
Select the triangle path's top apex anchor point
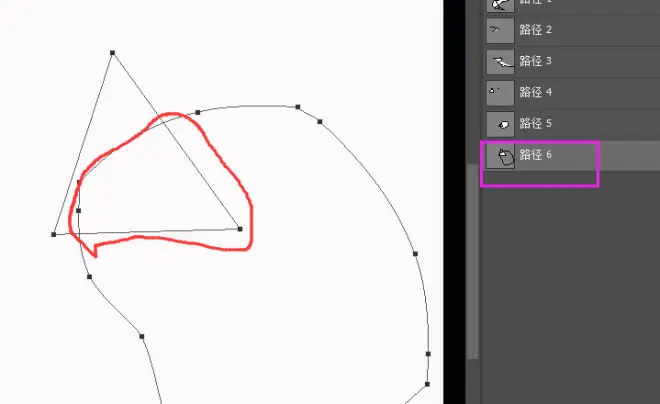tap(112, 53)
